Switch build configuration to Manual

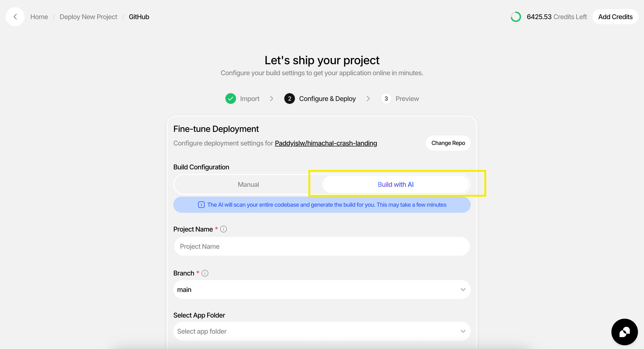click(248, 184)
